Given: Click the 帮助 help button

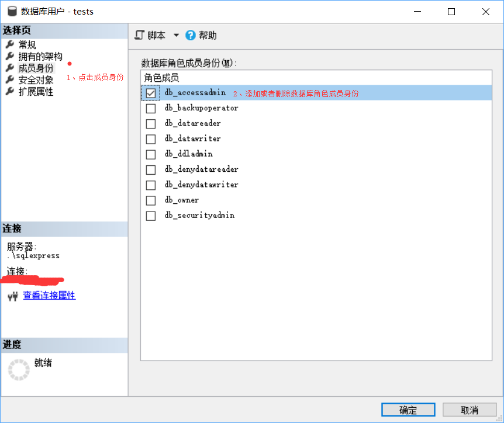Looking at the screenshot, I should pos(201,35).
